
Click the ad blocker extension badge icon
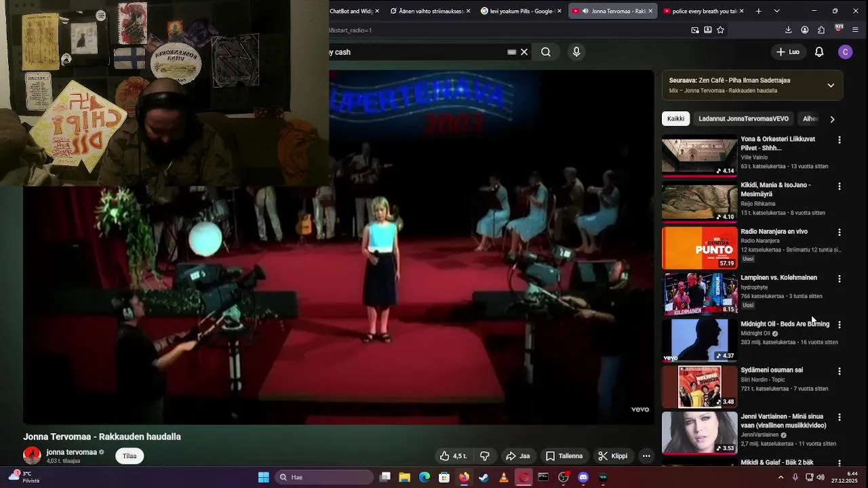tap(839, 29)
